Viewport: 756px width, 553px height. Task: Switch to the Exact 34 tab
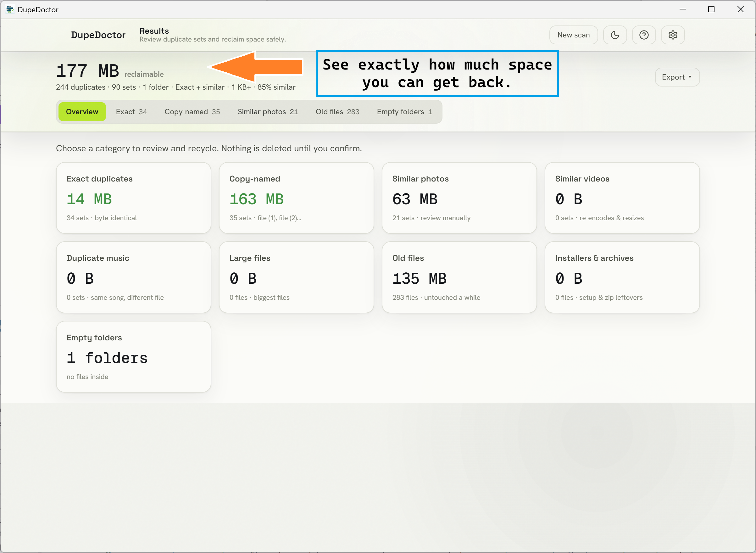pos(131,111)
